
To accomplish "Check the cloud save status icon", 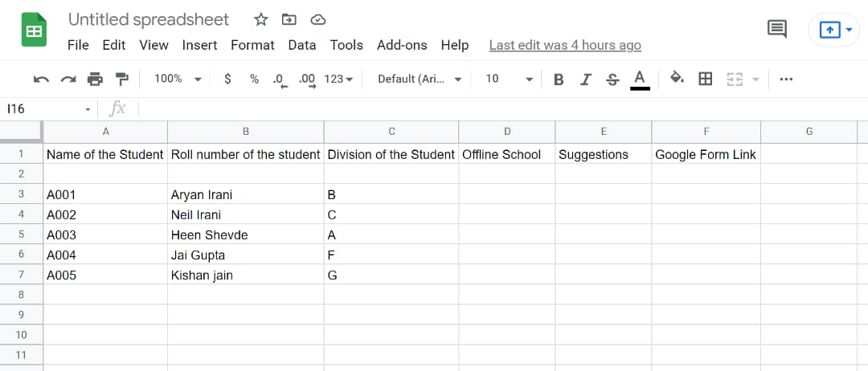I will [317, 20].
